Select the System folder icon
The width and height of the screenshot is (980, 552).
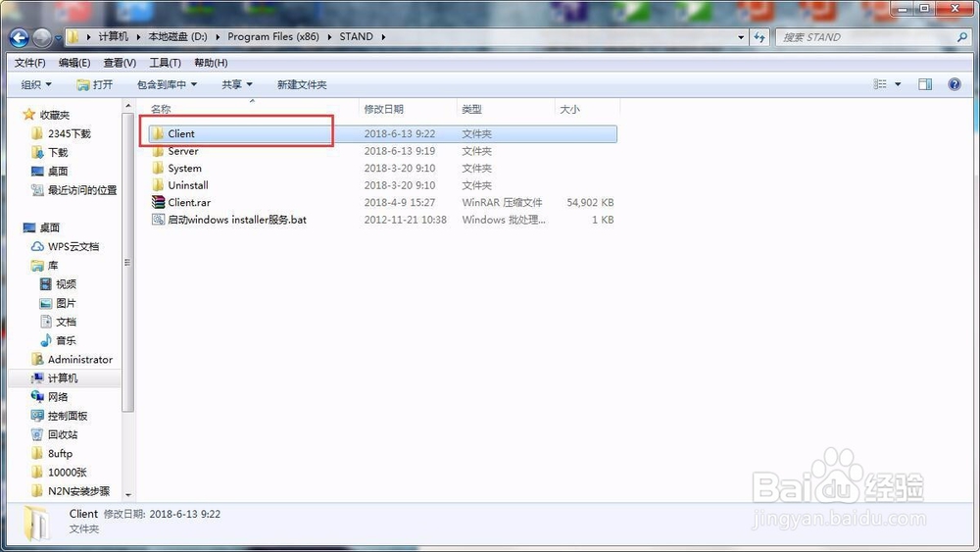158,168
